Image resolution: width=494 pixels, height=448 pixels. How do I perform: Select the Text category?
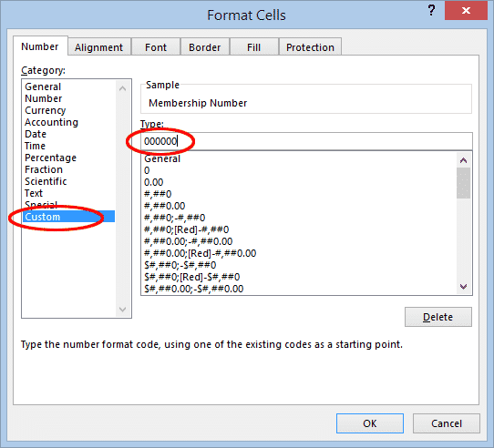[34, 193]
